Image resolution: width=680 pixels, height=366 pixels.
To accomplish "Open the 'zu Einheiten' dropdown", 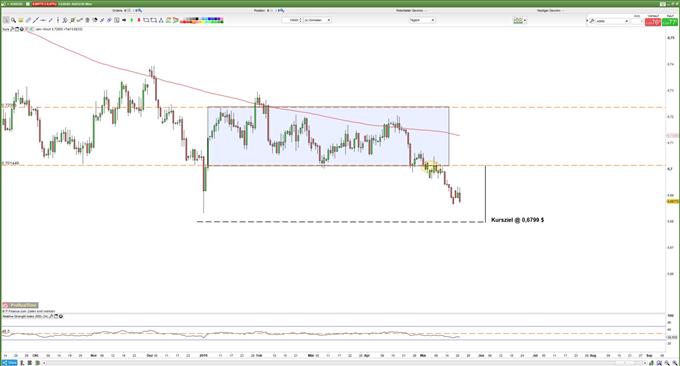I will tap(317, 20).
